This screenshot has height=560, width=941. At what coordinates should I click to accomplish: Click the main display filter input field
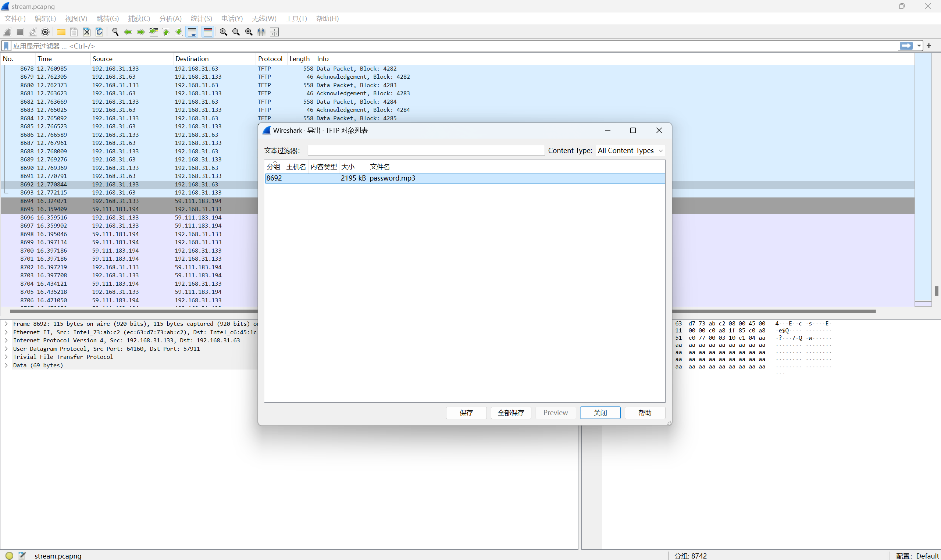(455, 46)
